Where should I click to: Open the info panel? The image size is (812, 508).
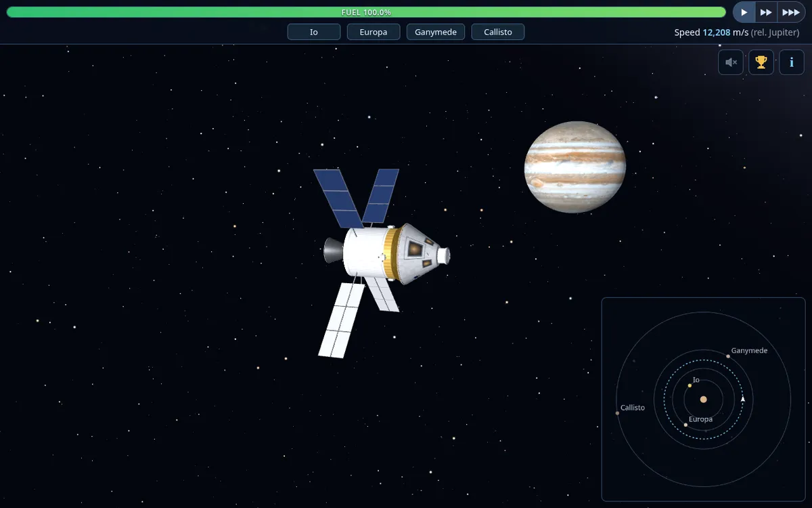(792, 62)
